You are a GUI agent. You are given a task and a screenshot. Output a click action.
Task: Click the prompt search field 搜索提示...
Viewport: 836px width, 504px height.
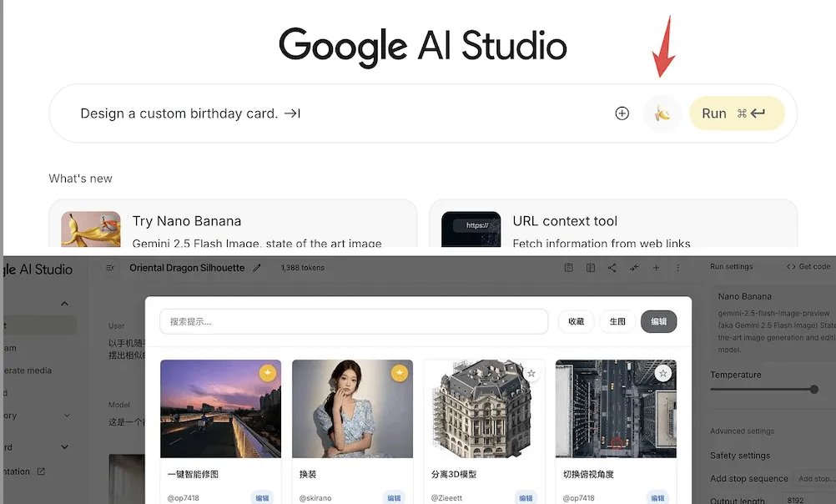354,321
